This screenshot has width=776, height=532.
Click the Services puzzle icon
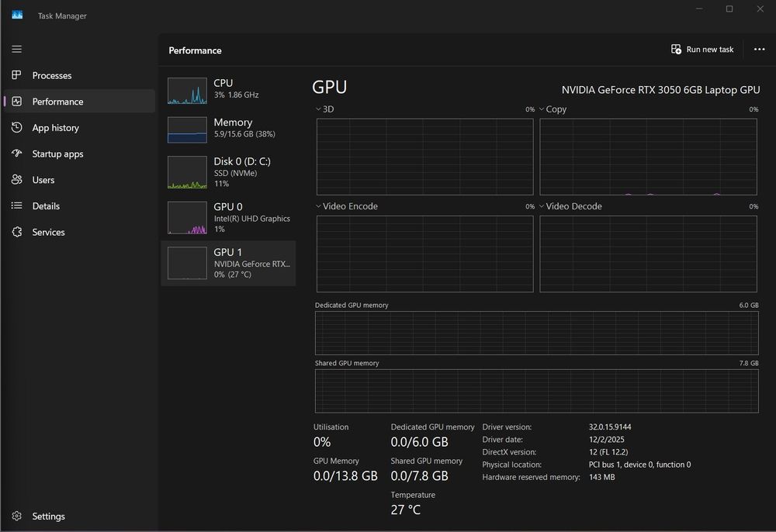[x=17, y=231]
